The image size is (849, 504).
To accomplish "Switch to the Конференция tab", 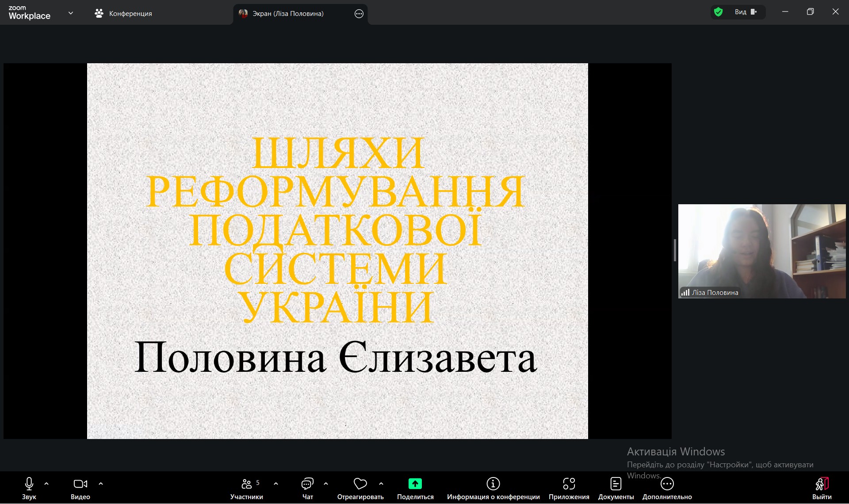I will (x=123, y=14).
